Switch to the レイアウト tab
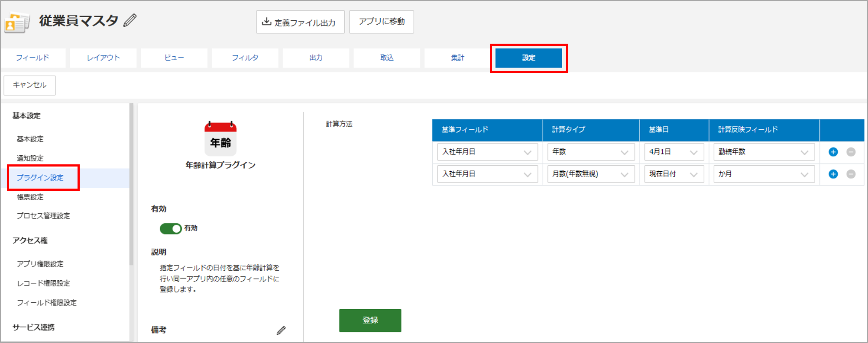868x343 pixels. tap(103, 58)
